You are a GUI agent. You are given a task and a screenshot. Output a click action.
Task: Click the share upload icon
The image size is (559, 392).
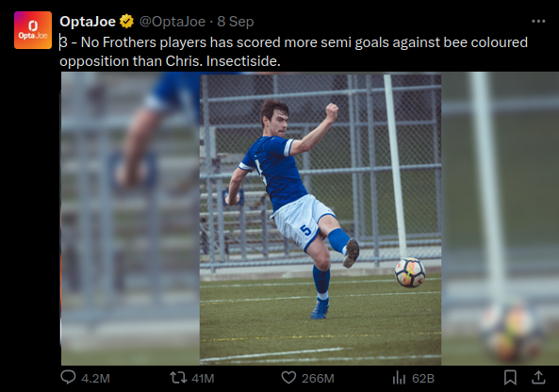coord(538,377)
